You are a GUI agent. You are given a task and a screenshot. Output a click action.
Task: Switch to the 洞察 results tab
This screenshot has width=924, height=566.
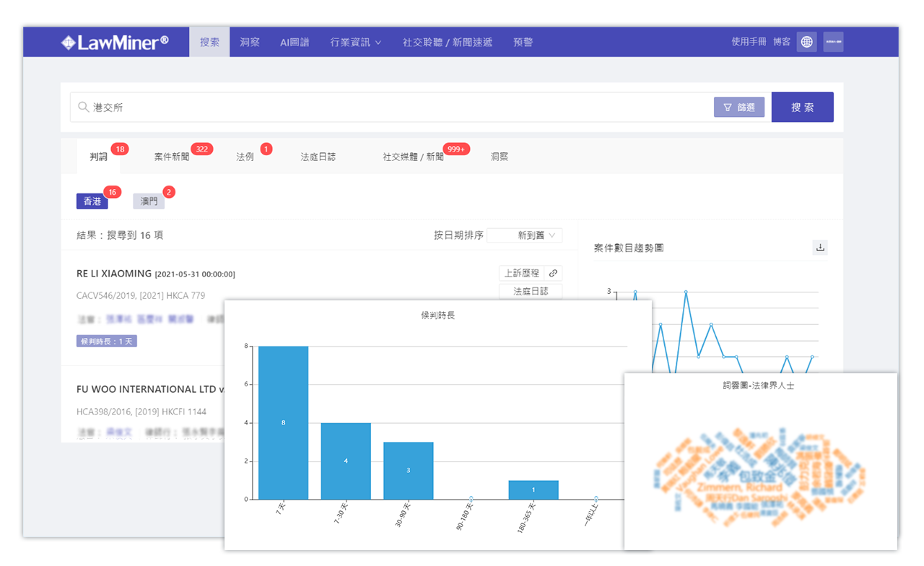tap(500, 157)
